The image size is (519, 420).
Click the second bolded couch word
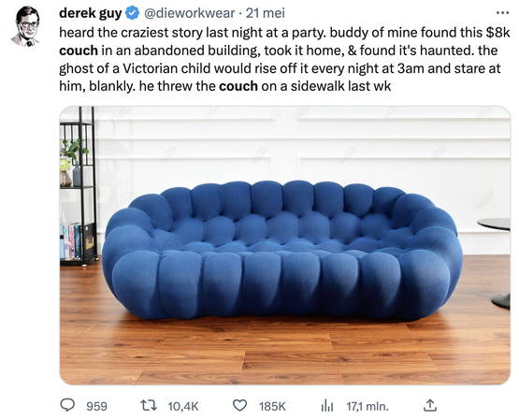pyautogui.click(x=238, y=86)
